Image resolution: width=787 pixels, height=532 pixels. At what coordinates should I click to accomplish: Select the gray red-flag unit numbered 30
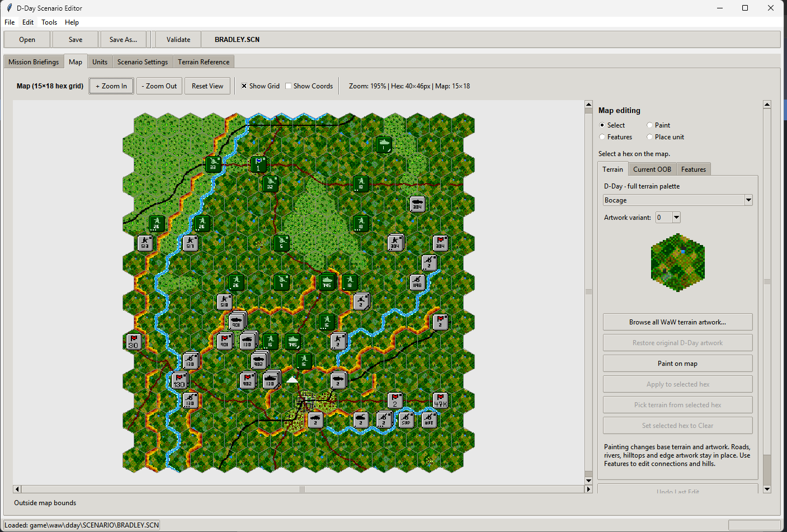134,341
